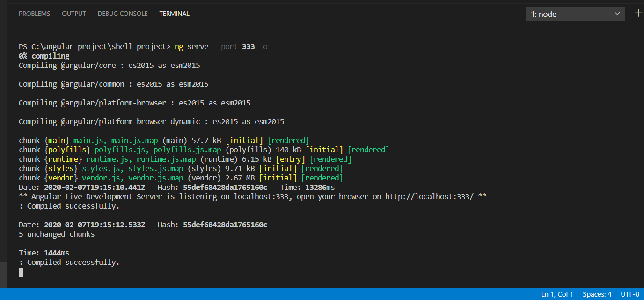
Task: Click the blinking terminal cursor
Action: tap(20, 272)
